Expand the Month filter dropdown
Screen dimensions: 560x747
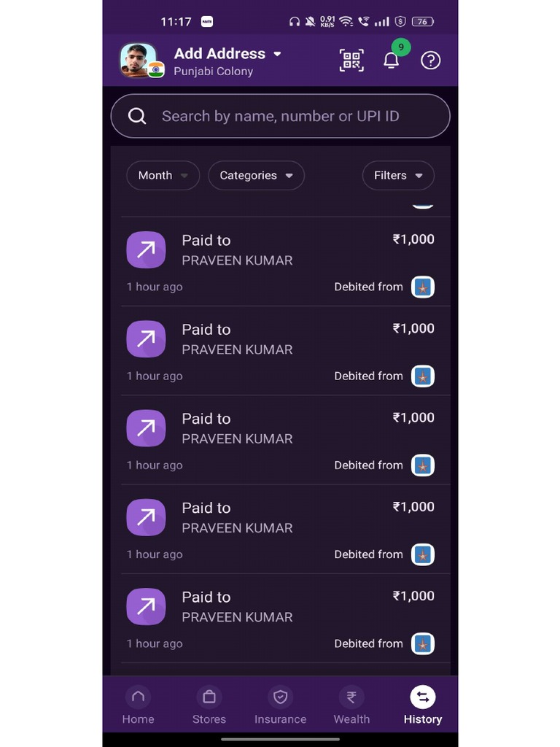pyautogui.click(x=163, y=176)
